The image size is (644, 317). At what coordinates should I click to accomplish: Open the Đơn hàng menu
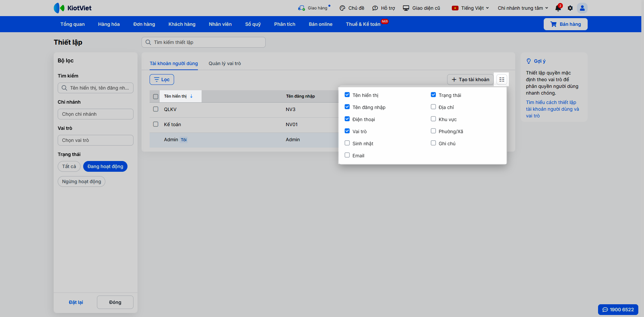coord(144,24)
